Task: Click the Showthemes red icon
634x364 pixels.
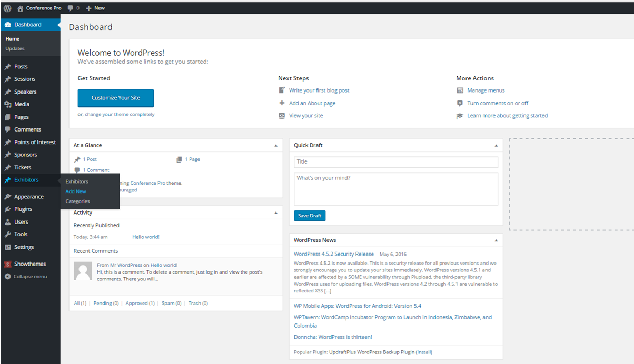Action: (7, 264)
